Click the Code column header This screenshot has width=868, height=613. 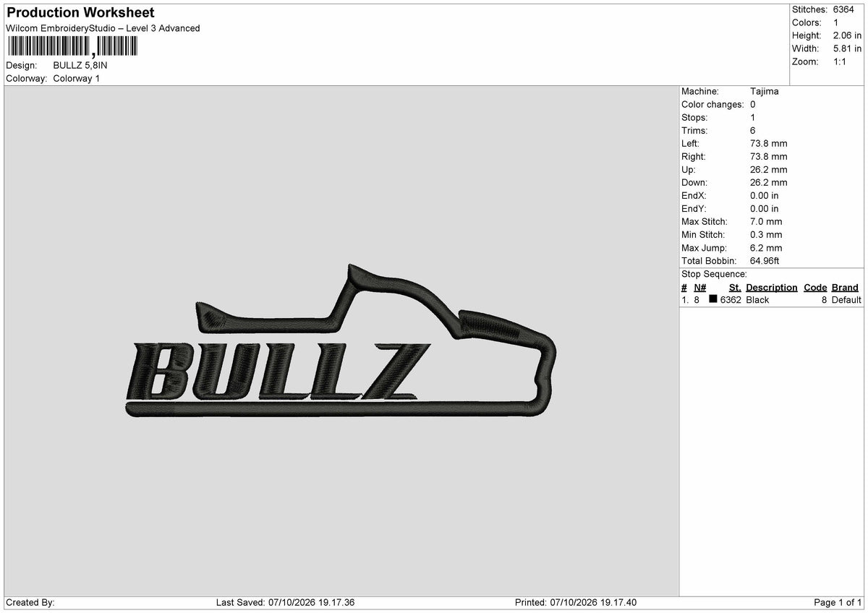click(815, 288)
